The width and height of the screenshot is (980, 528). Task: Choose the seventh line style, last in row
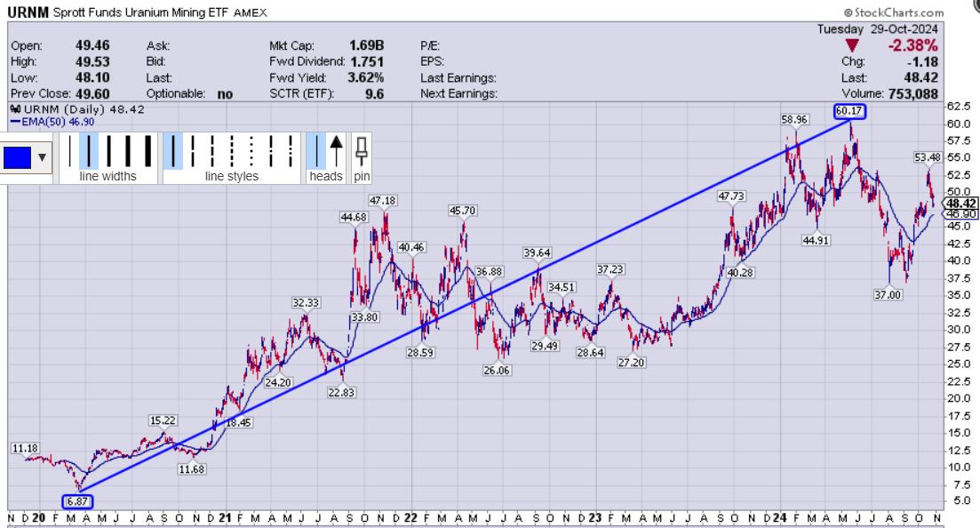(291, 151)
